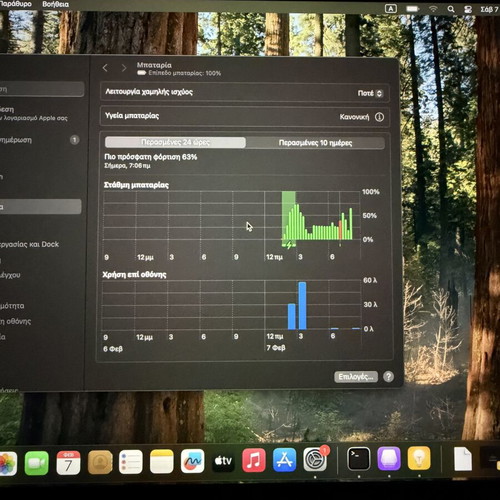
Task: Click the settings sidebar search field
Action: (x=41, y=89)
